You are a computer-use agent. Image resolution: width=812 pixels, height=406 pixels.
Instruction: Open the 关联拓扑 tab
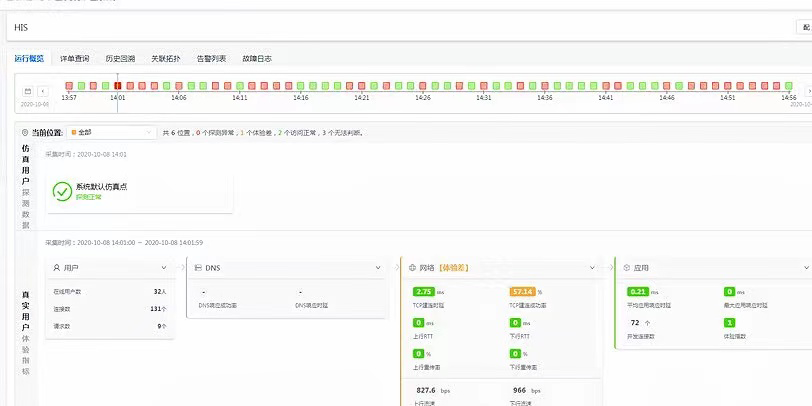click(x=165, y=59)
